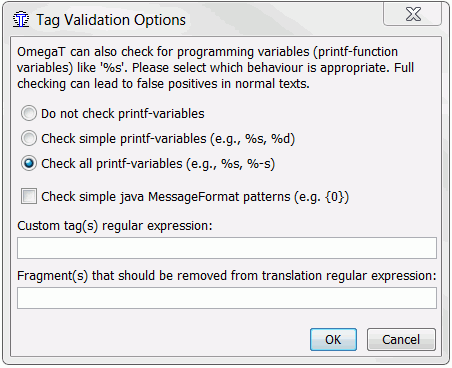This screenshot has height=368, width=452.
Task: Confirm settings with the OK button
Action: pyautogui.click(x=333, y=339)
